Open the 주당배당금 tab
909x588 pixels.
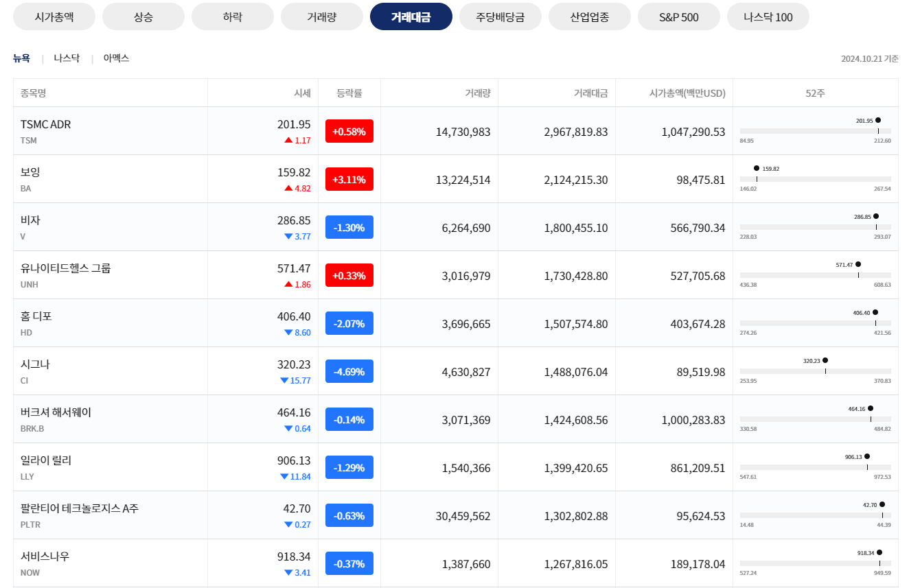pyautogui.click(x=500, y=16)
